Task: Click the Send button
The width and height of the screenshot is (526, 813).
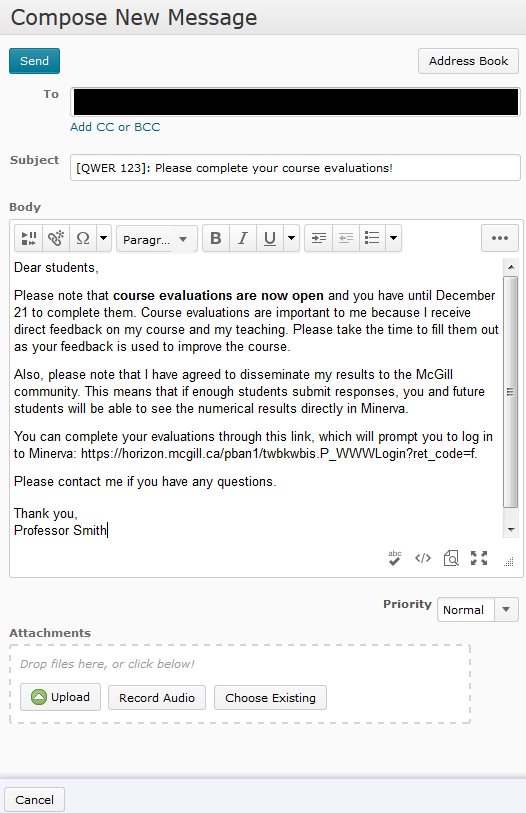Action: coord(34,61)
